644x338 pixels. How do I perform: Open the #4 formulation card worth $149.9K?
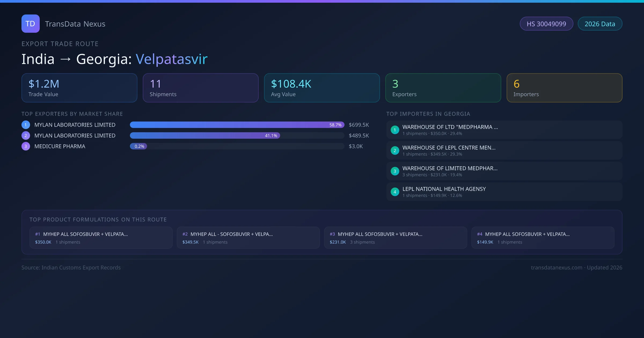click(543, 238)
